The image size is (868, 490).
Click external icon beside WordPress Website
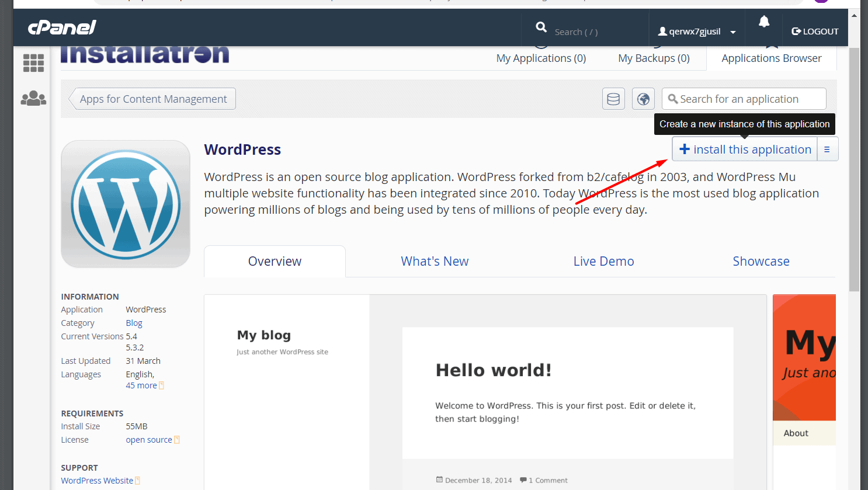(138, 481)
